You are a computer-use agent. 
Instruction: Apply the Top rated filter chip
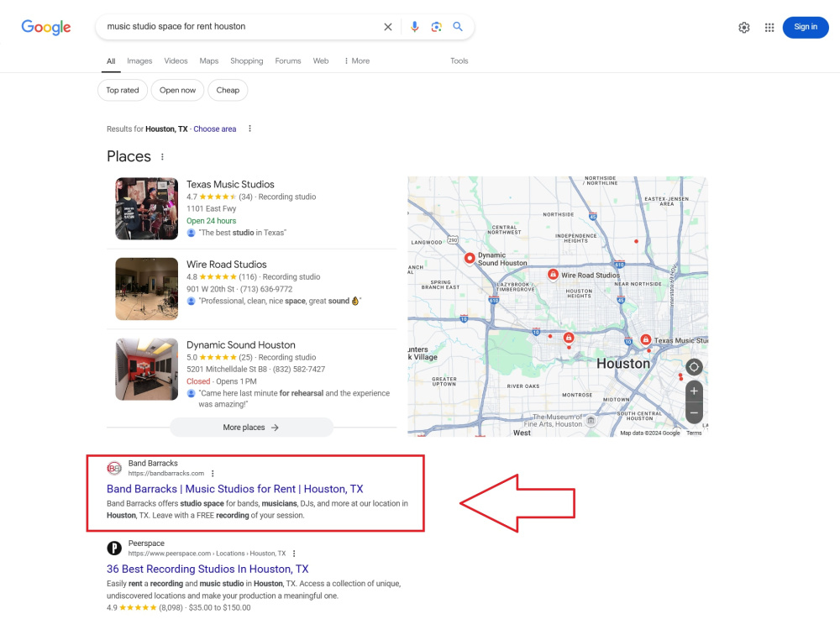[122, 90]
